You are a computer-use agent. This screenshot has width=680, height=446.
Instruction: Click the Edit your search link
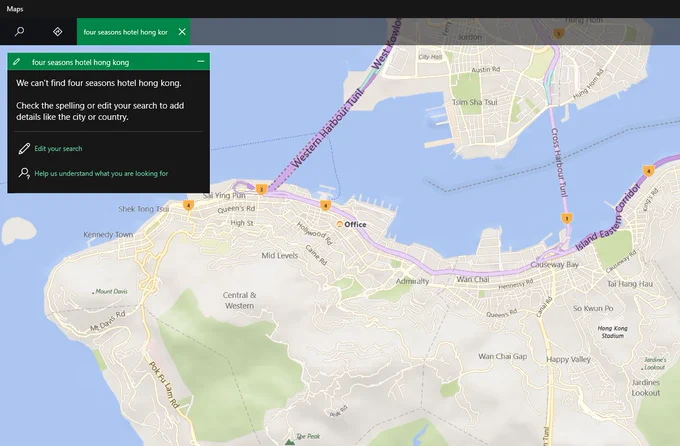58,149
